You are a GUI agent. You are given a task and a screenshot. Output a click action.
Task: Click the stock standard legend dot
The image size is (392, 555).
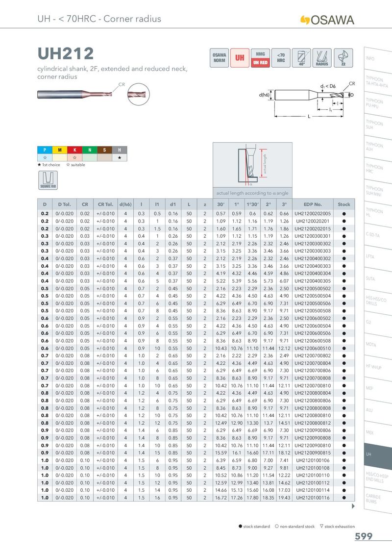pos(241,527)
